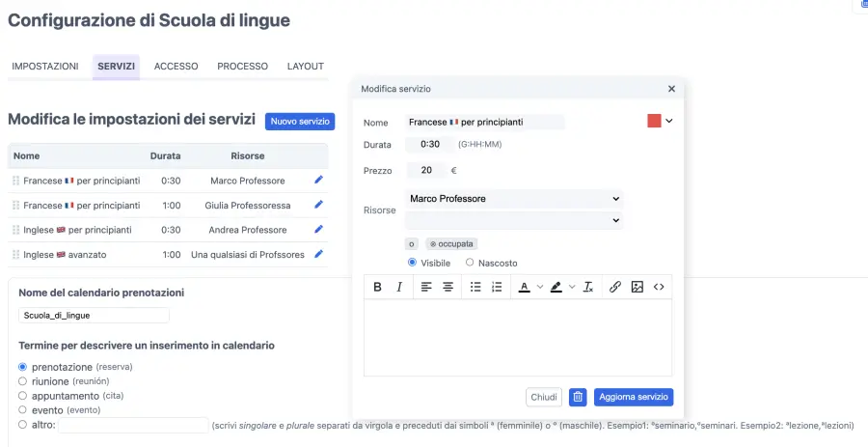Viewport: 868px width, 447px height.
Task: Choose riunione as calendar term
Action: point(23,381)
